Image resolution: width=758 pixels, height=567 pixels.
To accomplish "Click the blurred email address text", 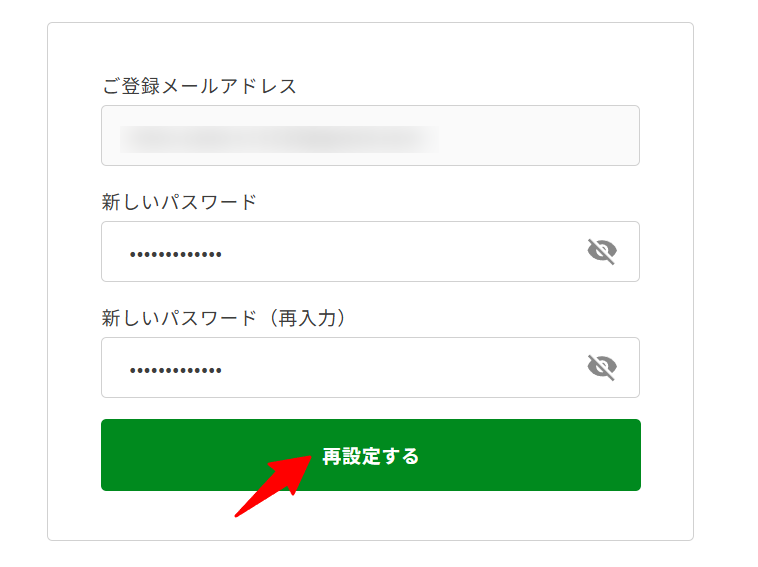I will [x=279, y=139].
